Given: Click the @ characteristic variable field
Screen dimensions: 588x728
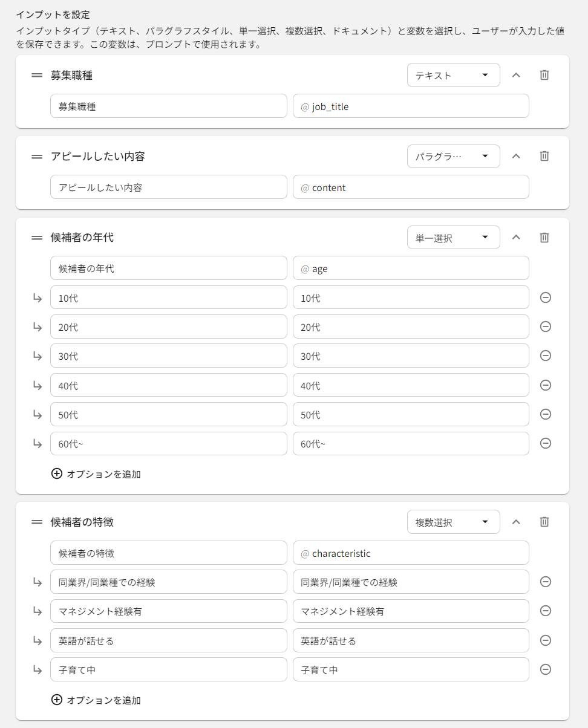Looking at the screenshot, I should point(411,553).
